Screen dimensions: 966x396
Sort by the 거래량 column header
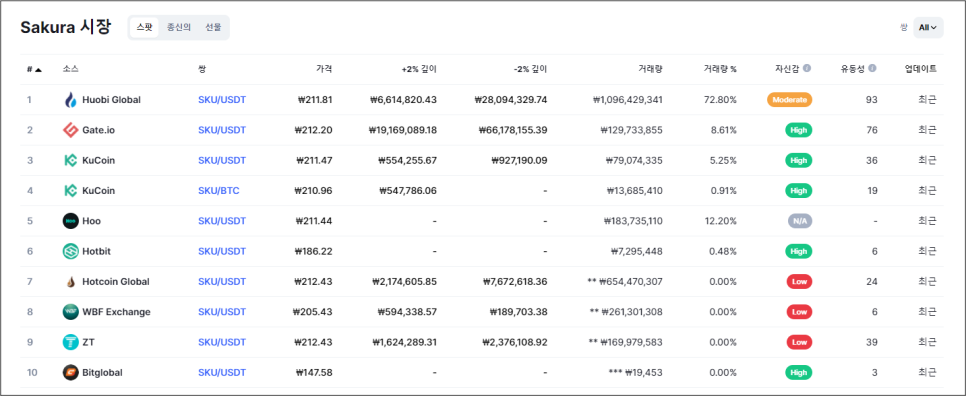652,69
